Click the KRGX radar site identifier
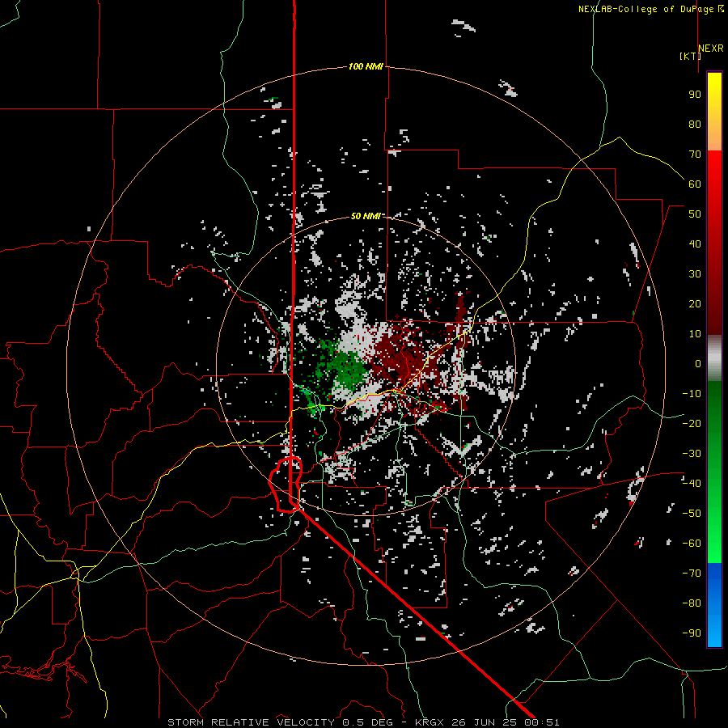Image resolution: width=728 pixels, height=728 pixels. point(430,722)
